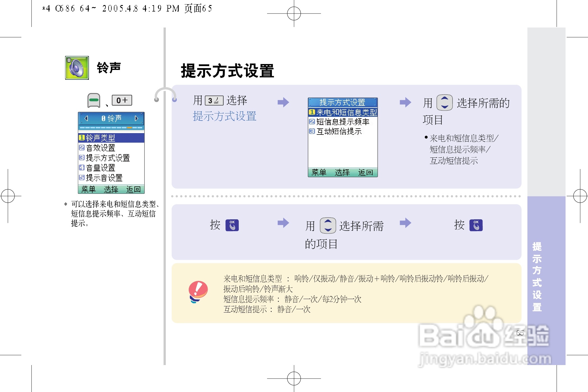588x392 pixels.
Task: Choose 短信息提示频率 option
Action: 343,122
